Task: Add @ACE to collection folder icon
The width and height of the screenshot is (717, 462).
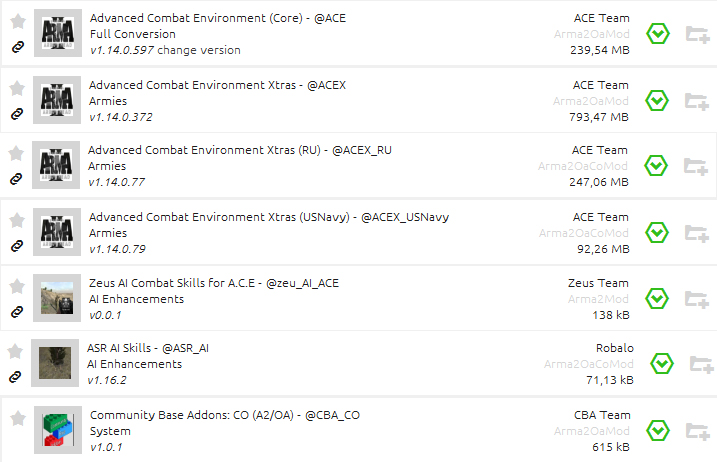Action: [697, 35]
